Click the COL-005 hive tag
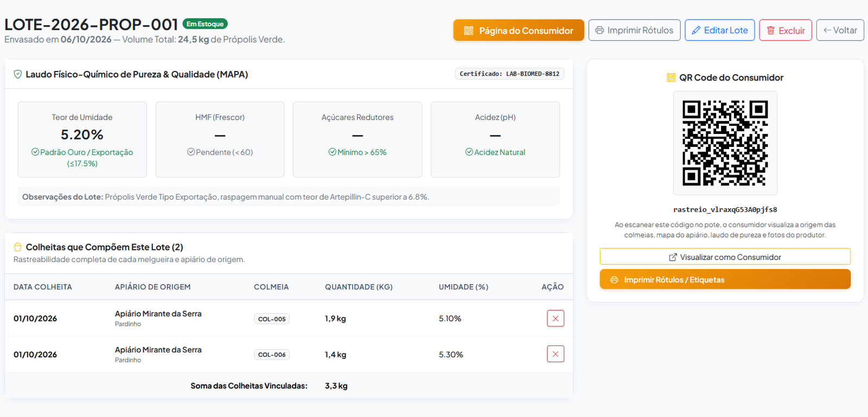The height and width of the screenshot is (417, 868). click(272, 319)
